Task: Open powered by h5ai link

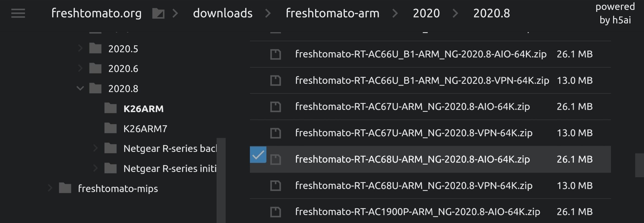Action: coord(615,13)
